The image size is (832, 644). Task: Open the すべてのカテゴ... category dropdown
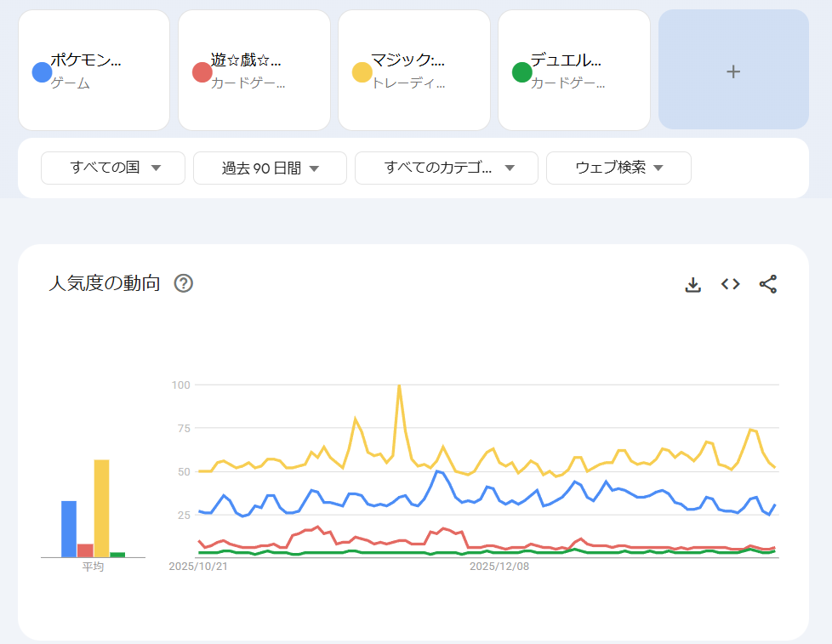446,168
